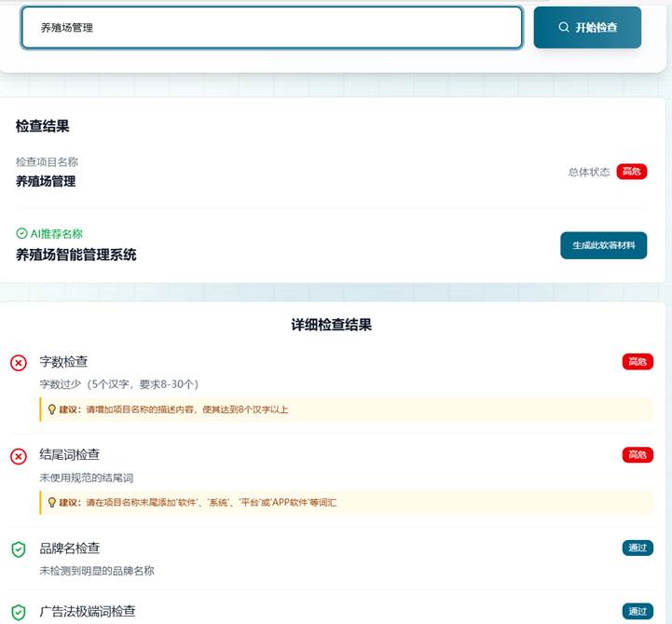
Task: Click the text 未检测到明显的品牌名称
Action: coord(97,571)
